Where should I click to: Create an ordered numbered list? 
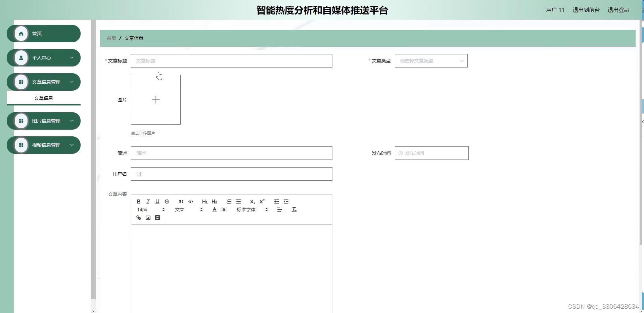pos(229,202)
